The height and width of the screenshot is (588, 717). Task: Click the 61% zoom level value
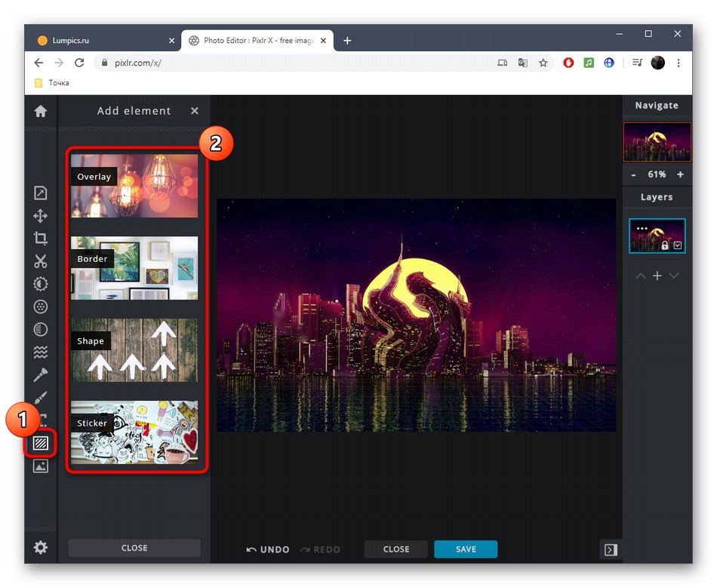[657, 174]
